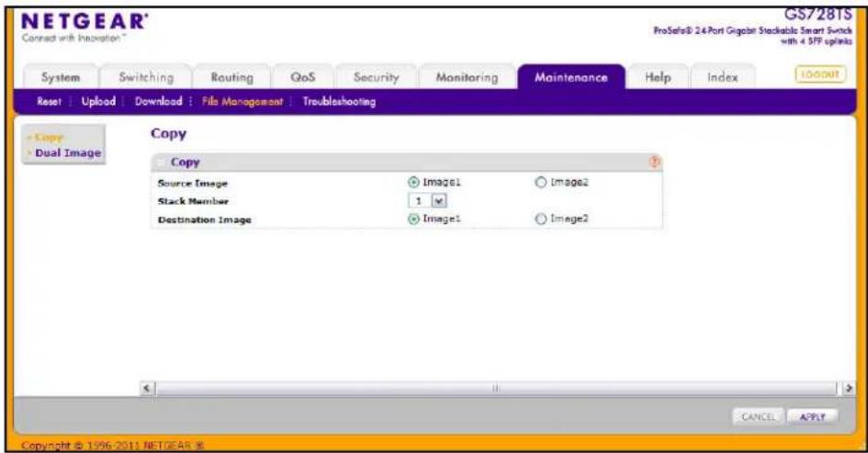Click the NETGEAR logo
868x453 pixels.
(x=85, y=22)
